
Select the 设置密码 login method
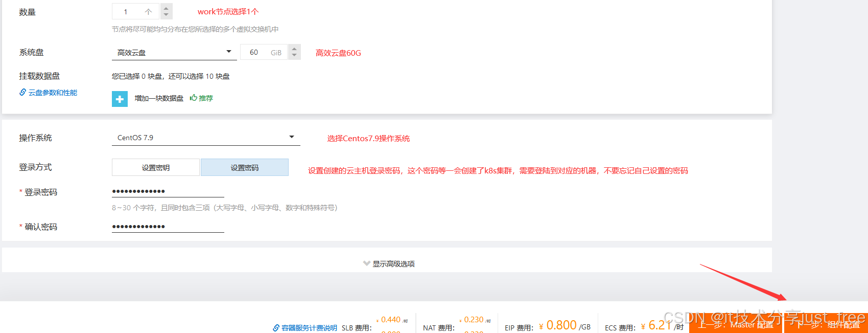(x=245, y=167)
